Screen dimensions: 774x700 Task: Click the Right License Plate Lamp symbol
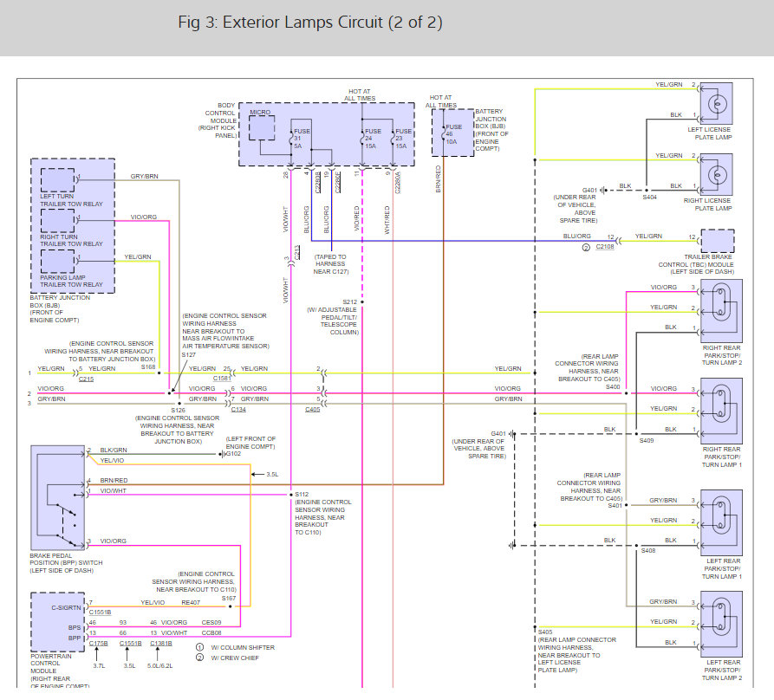pos(716,175)
